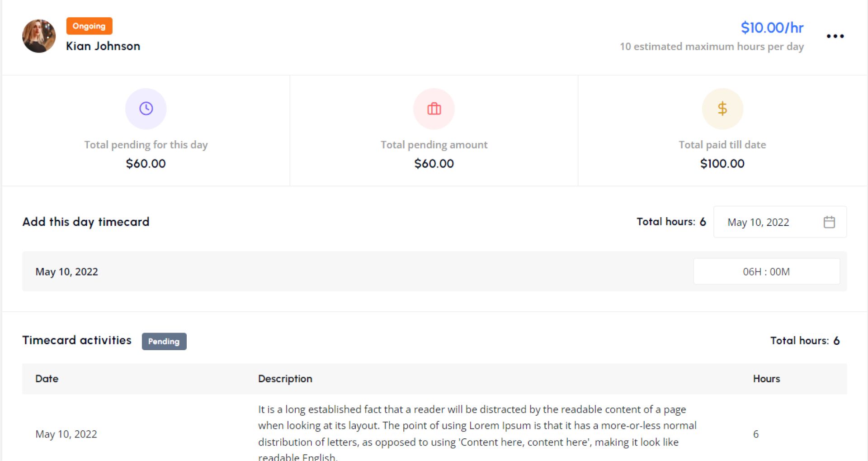Open the calendar date picker icon
This screenshot has height=461, width=868.
[829, 222]
